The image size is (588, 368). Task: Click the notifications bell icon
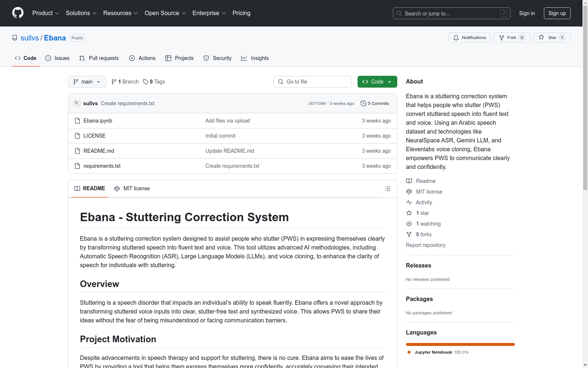click(x=456, y=38)
